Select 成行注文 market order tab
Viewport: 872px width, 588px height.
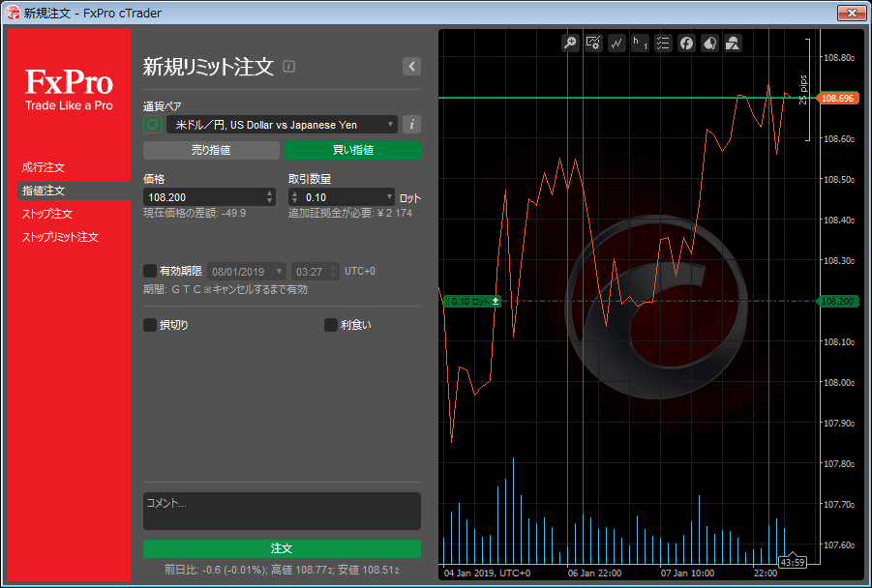[x=44, y=167]
